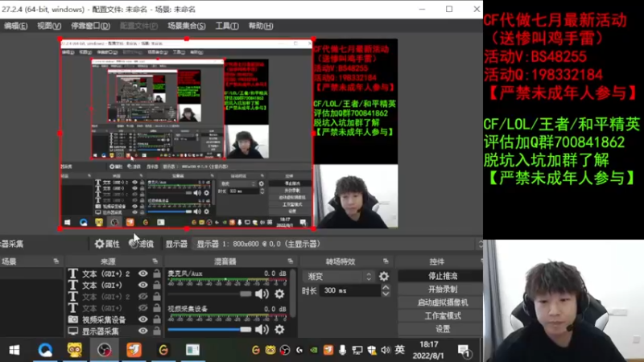
Task: Switch the 英 input method indicator
Action: tap(399, 350)
